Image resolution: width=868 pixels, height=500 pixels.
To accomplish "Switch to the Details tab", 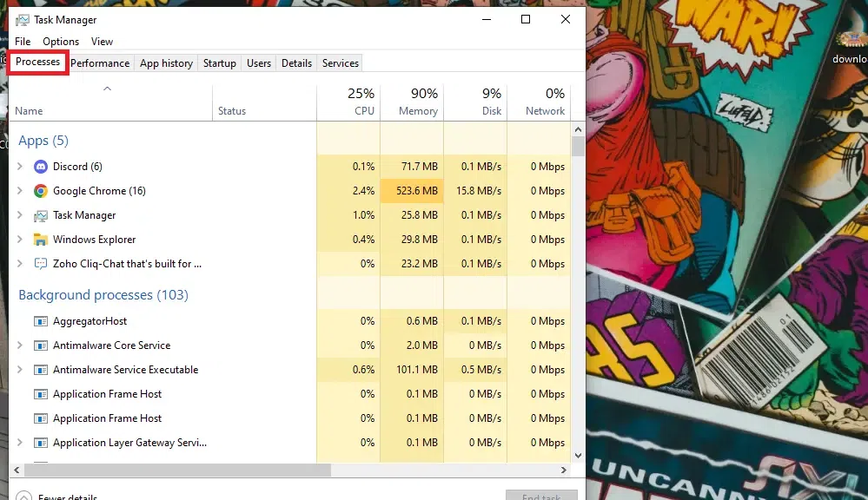I will coord(296,63).
